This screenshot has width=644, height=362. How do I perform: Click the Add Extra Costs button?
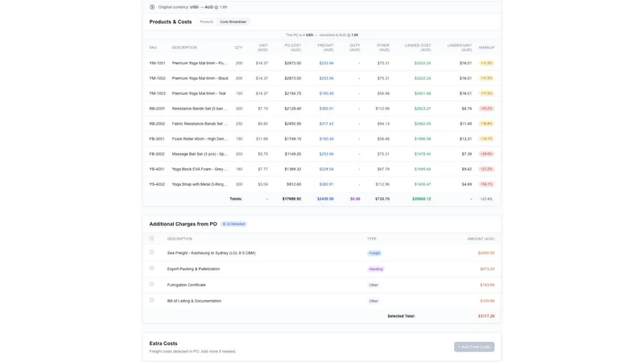point(474,347)
